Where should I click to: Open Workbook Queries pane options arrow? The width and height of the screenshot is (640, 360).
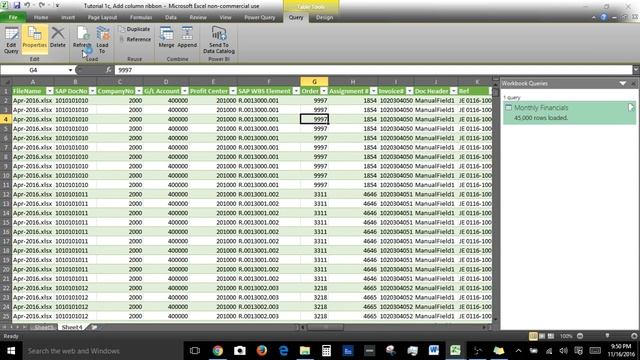pyautogui.click(x=622, y=83)
